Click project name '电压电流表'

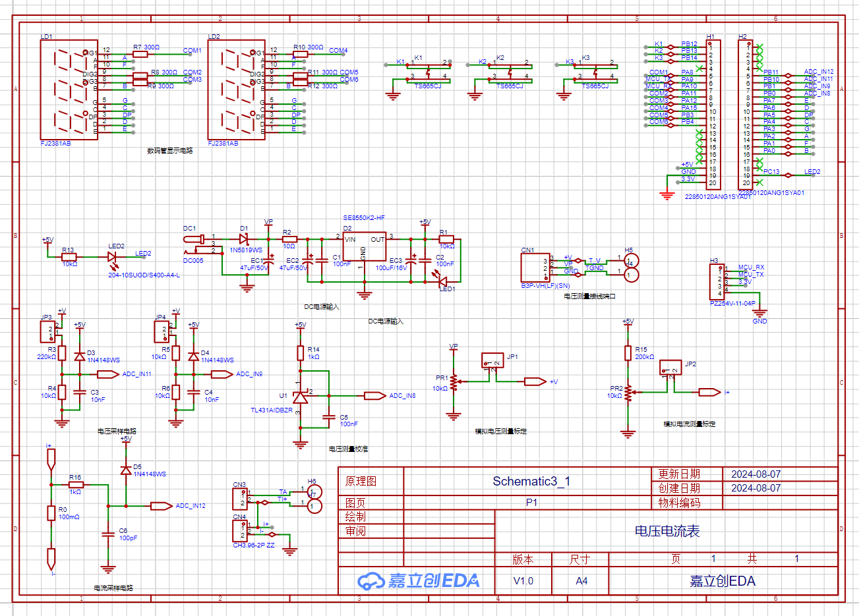pos(667,531)
